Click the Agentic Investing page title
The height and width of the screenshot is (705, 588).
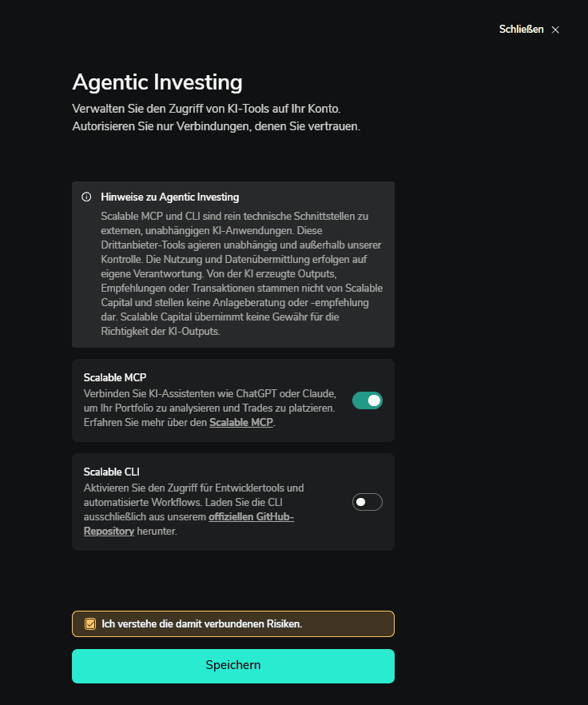point(157,82)
